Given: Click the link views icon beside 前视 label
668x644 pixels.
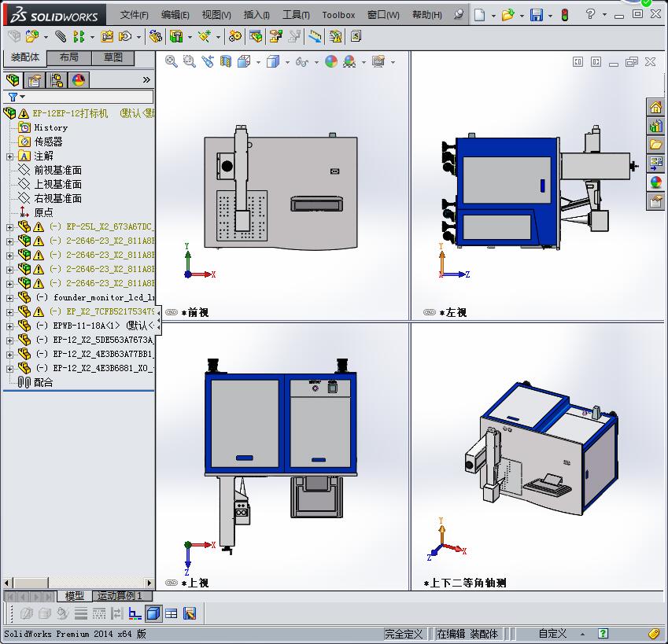Looking at the screenshot, I should tap(172, 312).
